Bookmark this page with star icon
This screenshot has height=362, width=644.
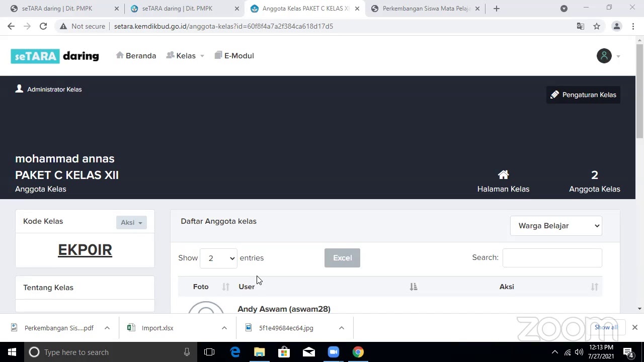tap(597, 26)
